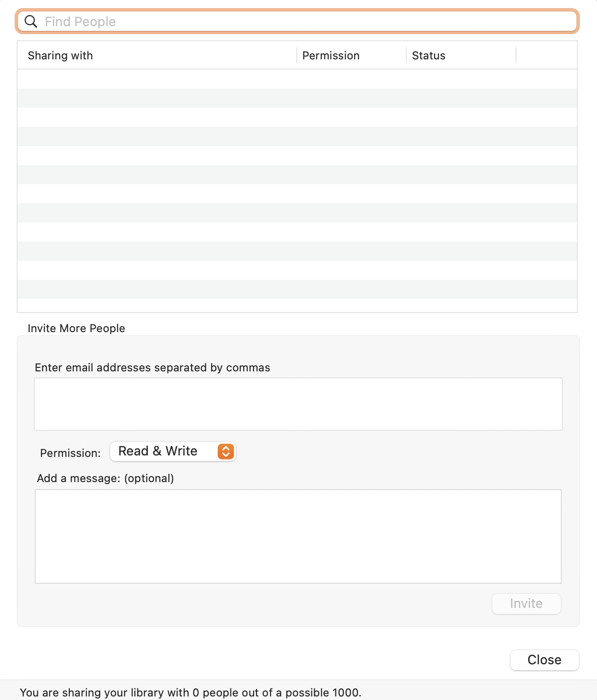This screenshot has height=700, width=597.
Task: Click the Invite More People heading
Action: 76,329
